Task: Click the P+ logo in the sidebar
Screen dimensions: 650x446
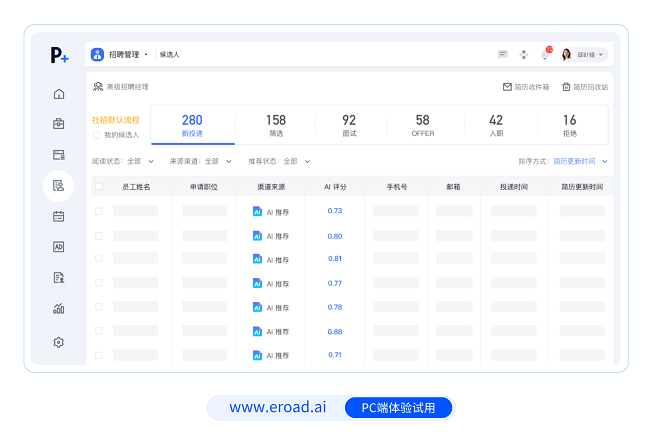Action: click(x=59, y=55)
